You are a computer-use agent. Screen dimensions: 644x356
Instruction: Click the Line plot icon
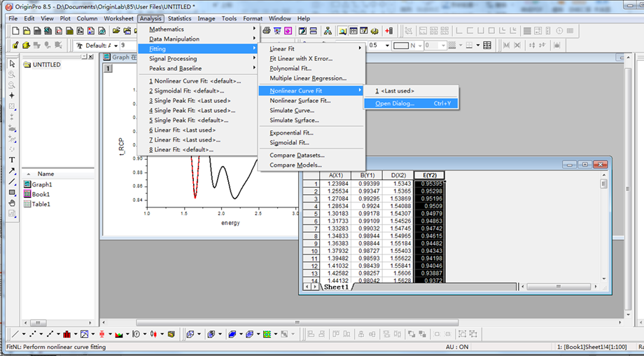(15, 334)
